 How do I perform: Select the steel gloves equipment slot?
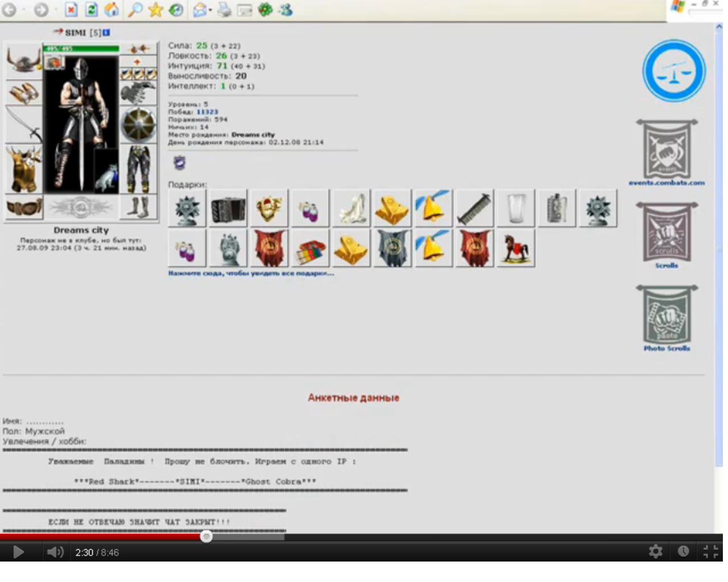coord(138,93)
